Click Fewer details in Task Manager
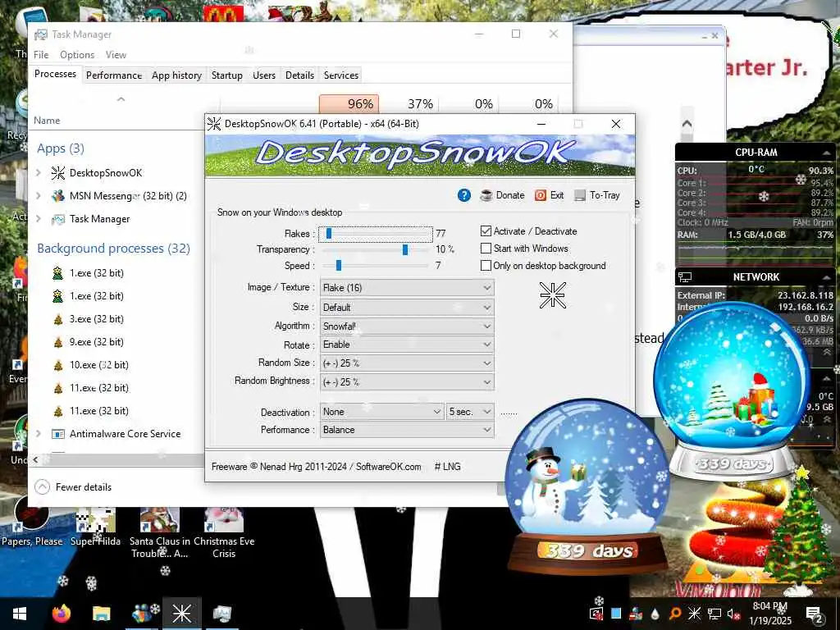 tap(73, 487)
